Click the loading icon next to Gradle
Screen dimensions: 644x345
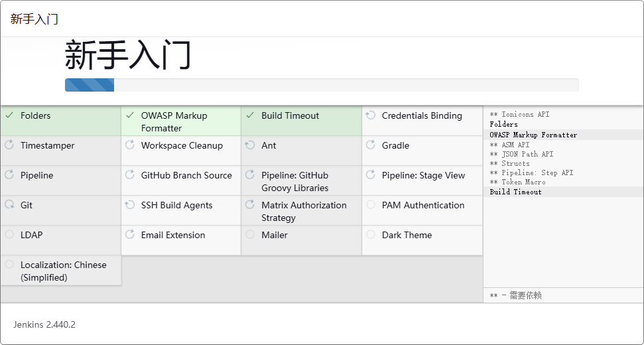tap(371, 145)
